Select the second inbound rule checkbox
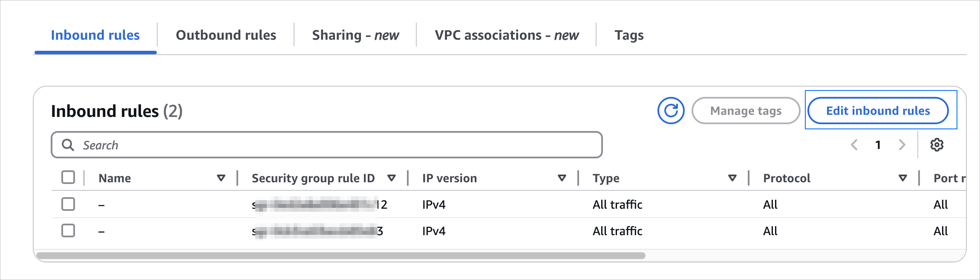The image size is (980, 280). (68, 230)
